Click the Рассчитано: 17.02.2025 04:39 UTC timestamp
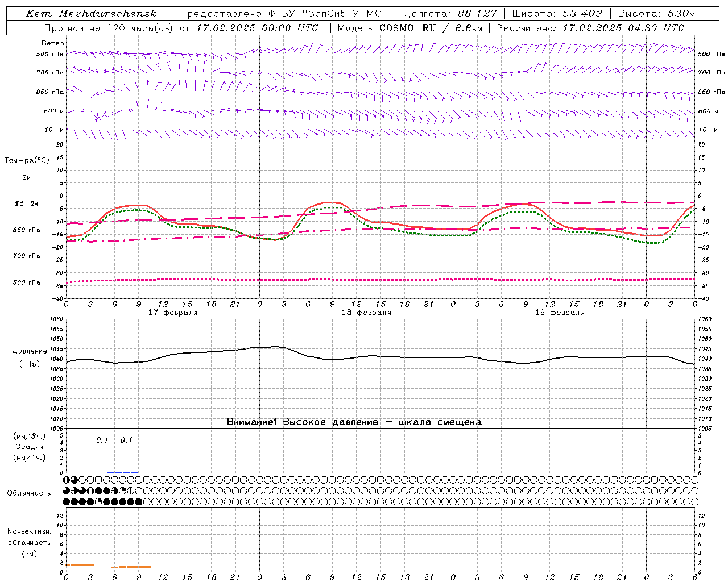Screen dimensions: 728x582 pos(590,28)
